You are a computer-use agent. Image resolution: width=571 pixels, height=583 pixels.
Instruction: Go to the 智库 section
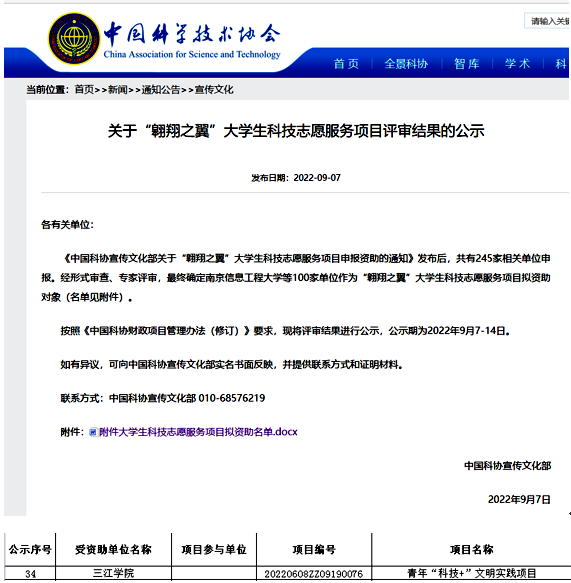pyautogui.click(x=467, y=64)
